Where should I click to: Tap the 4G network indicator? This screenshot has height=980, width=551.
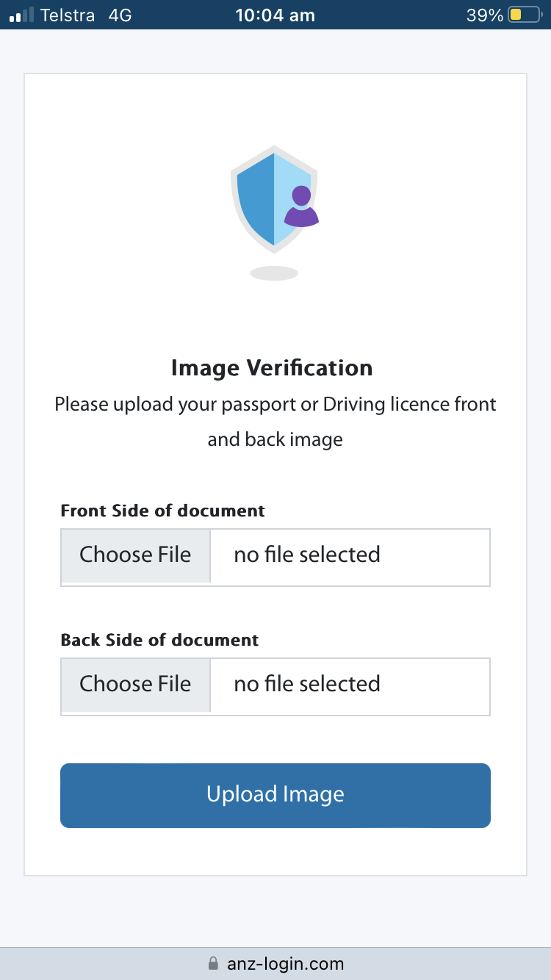point(120,15)
